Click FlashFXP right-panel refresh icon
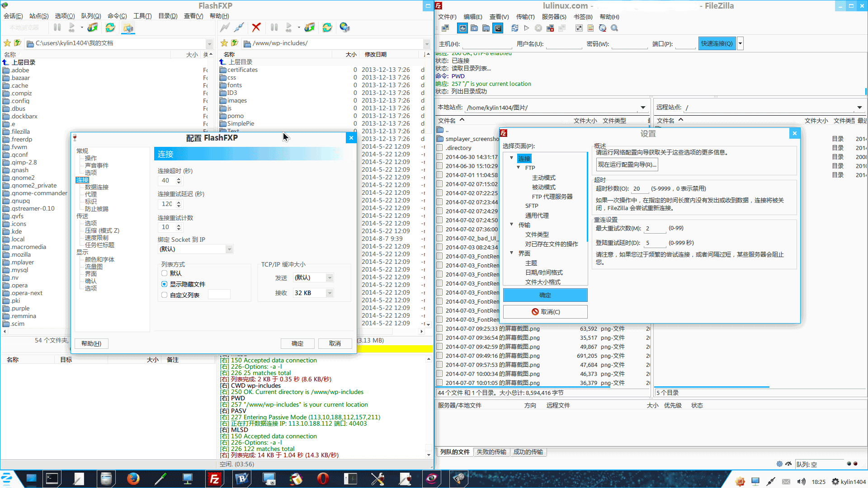 [327, 28]
